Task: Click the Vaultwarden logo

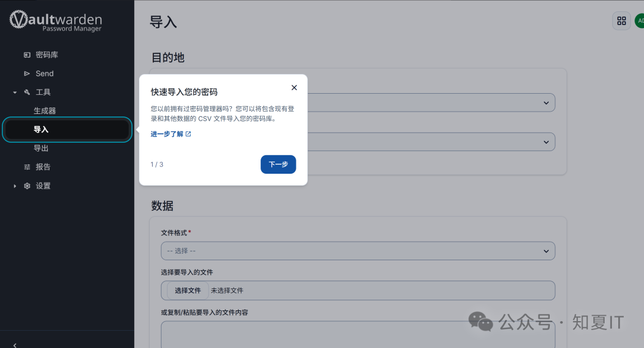Action: 56,20
